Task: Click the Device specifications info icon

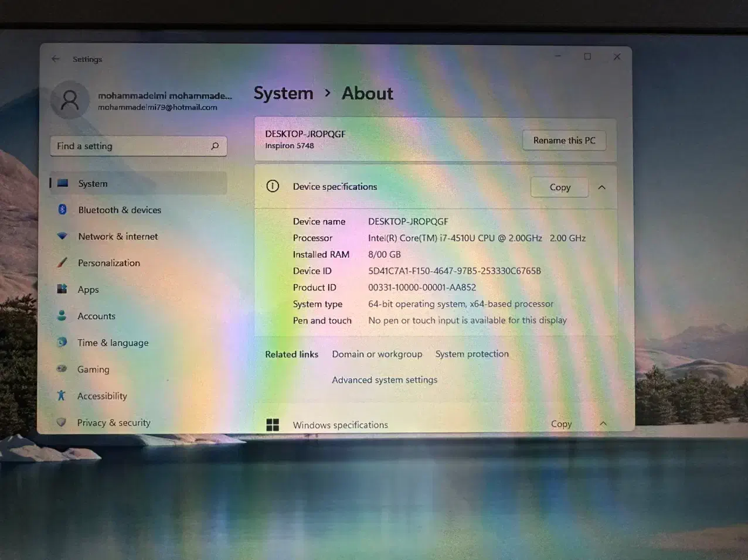Action: [x=273, y=186]
